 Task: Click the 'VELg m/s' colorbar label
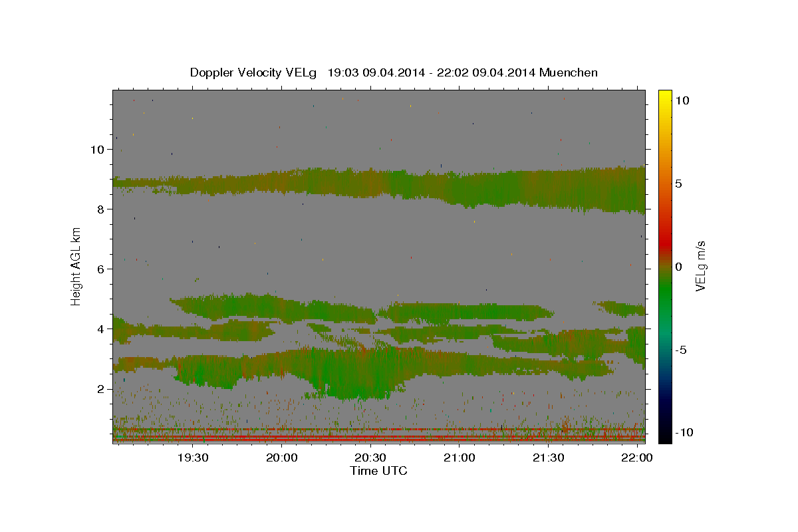tap(700, 267)
